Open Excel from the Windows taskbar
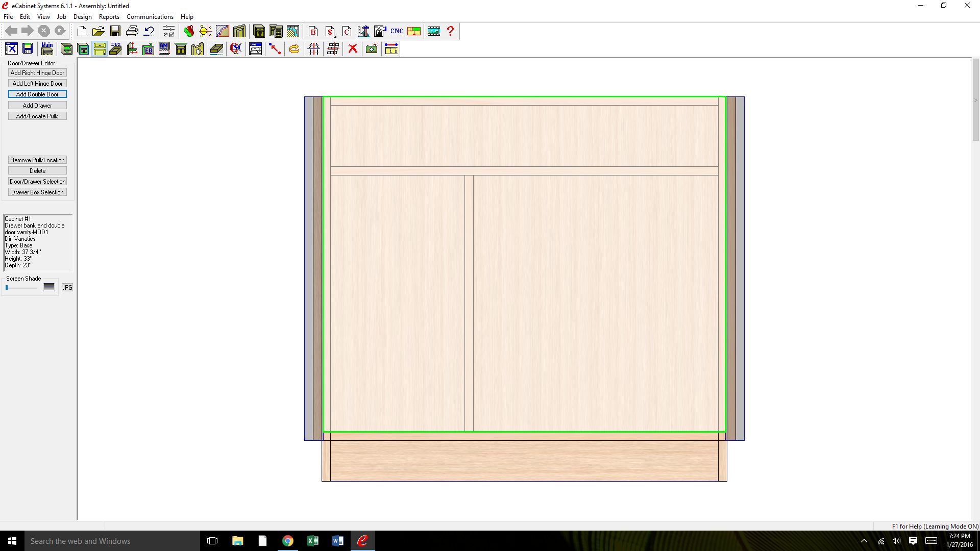This screenshot has height=551, width=980. click(x=312, y=541)
